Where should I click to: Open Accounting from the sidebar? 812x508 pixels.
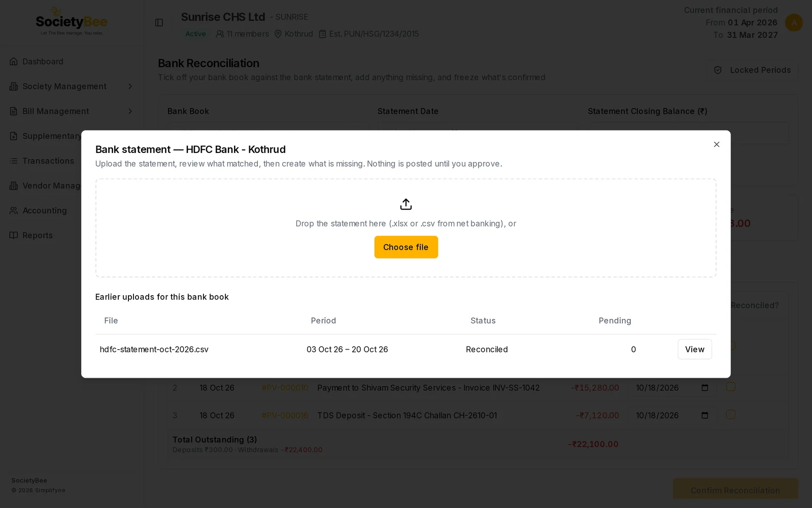[45, 211]
